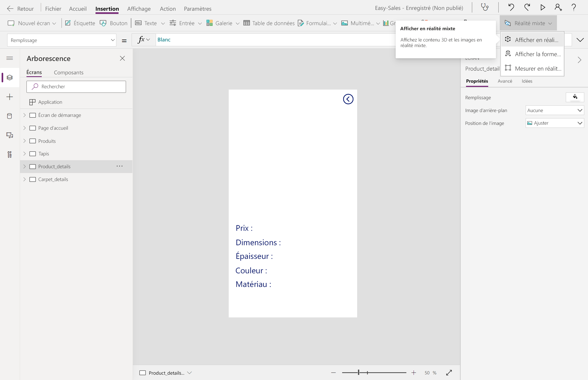Open the Media sidebar icon
The height and width of the screenshot is (380, 588).
click(x=10, y=135)
